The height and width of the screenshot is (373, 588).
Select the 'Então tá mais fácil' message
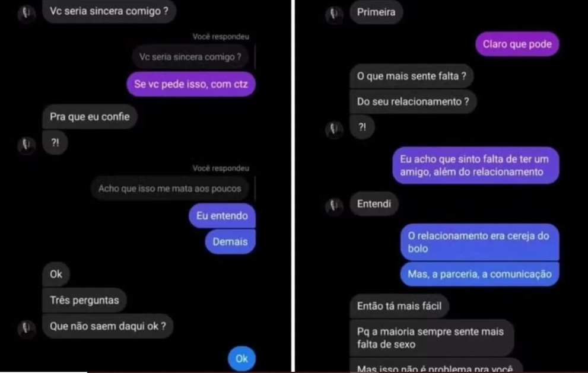pos(399,306)
